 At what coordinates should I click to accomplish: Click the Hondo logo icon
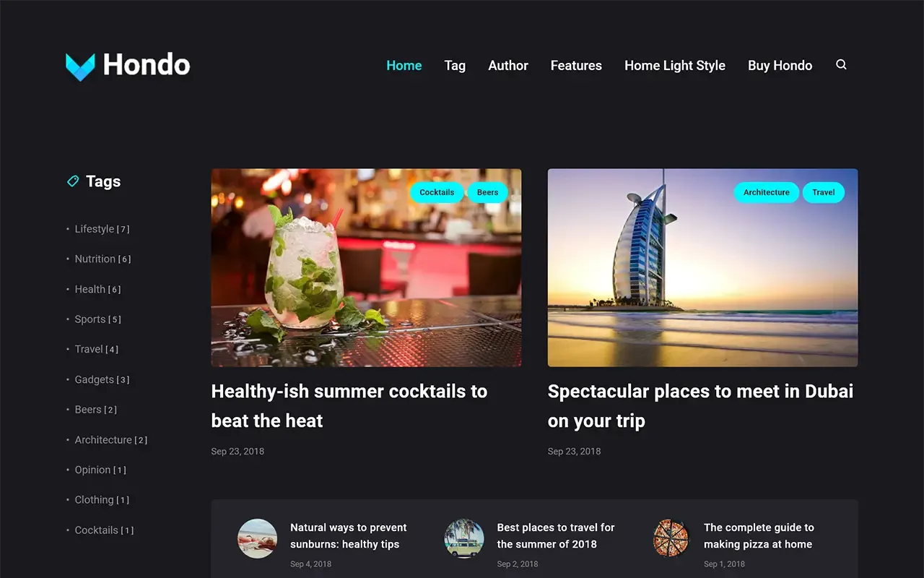point(80,66)
